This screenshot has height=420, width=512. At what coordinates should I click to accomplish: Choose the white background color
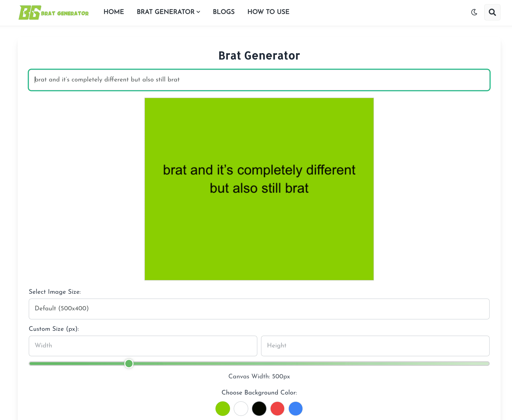[241, 409]
